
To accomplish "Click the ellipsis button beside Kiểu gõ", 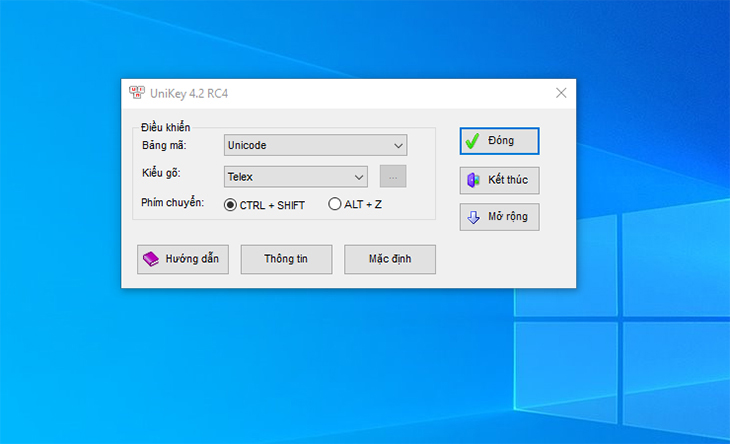I will coord(393,177).
